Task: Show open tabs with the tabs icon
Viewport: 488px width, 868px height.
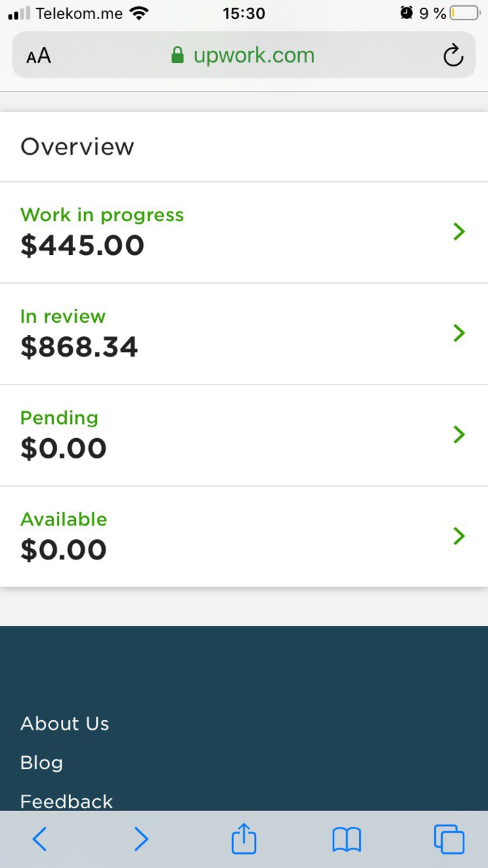Action: pos(449,840)
